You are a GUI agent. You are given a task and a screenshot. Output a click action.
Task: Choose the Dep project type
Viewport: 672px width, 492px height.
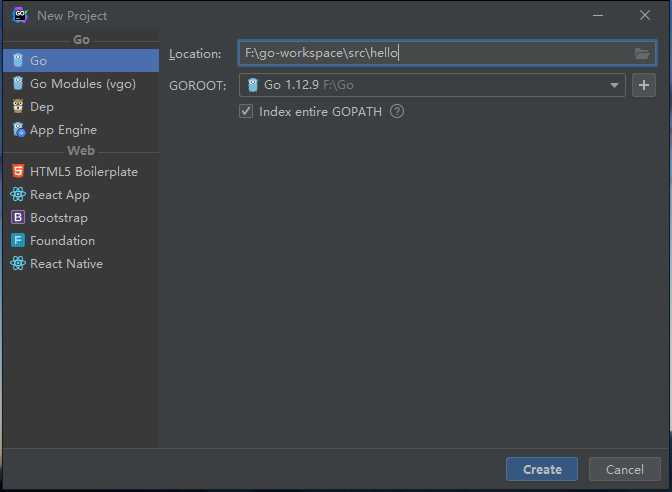point(81,106)
